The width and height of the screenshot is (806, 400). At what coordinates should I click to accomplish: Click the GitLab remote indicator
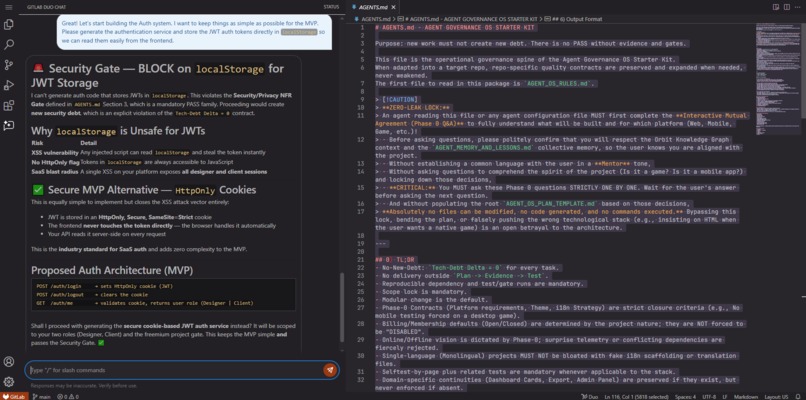coord(14,396)
